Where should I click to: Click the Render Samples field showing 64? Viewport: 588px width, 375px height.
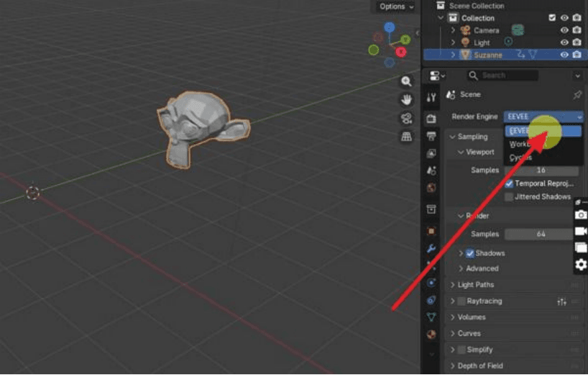538,234
